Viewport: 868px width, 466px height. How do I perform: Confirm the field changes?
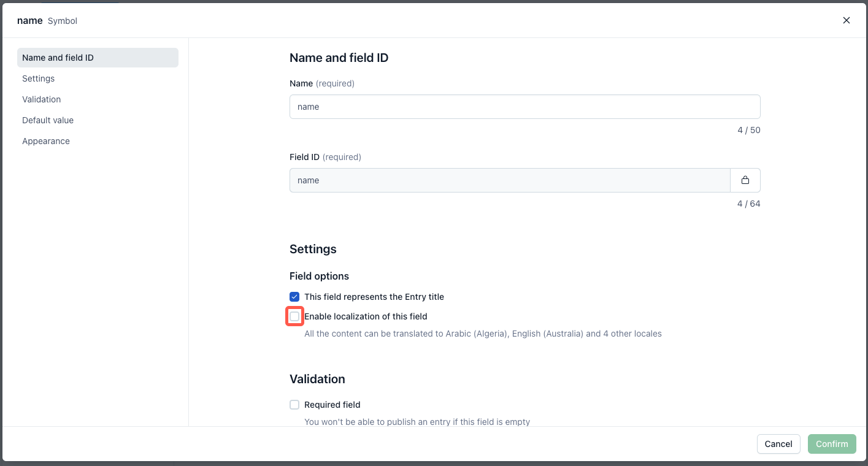point(832,444)
